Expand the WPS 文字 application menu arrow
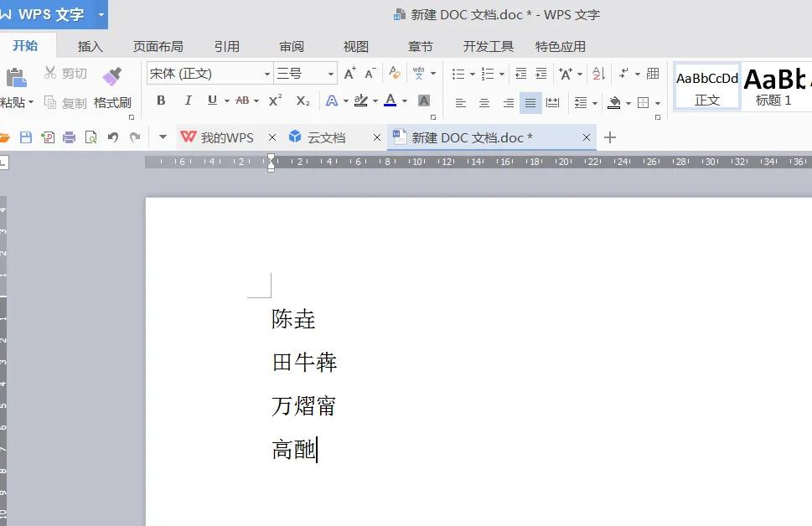Viewport: 812px width, 526px height. (x=101, y=14)
